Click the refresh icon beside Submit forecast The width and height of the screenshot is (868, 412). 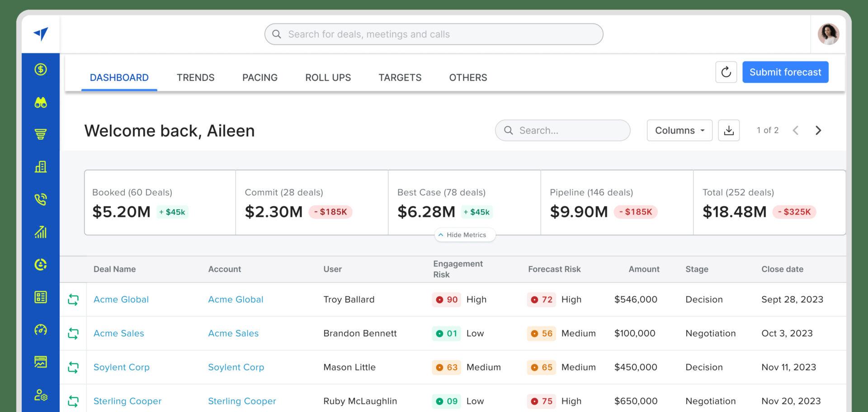(x=726, y=72)
